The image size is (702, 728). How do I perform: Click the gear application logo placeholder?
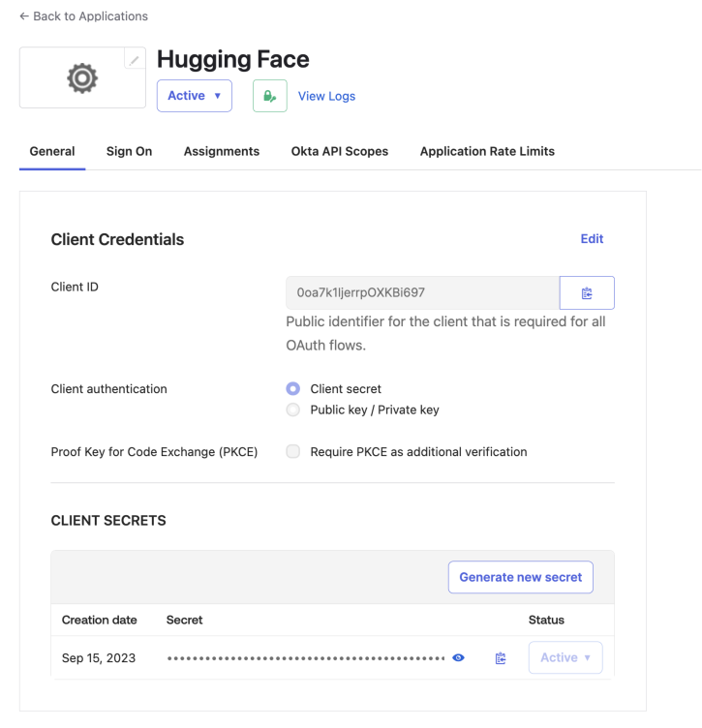[82, 77]
